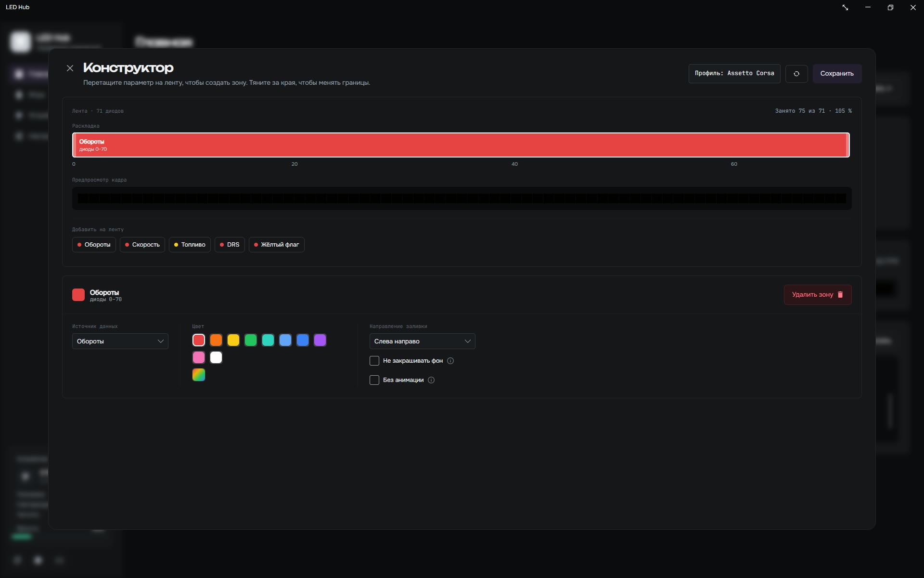Screen dimensions: 924x578
Task: Click the refresh profile icon button
Action: click(796, 74)
